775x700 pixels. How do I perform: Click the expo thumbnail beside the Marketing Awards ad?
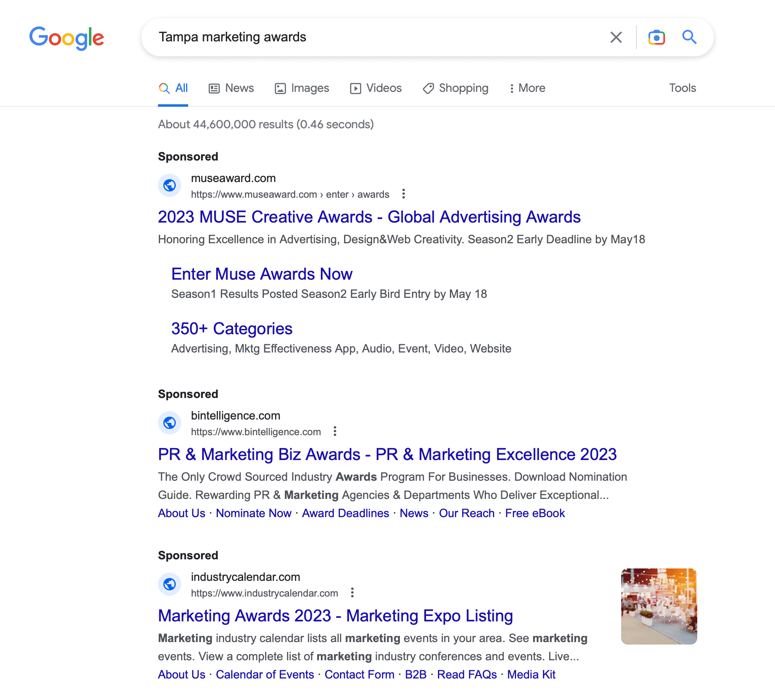(659, 606)
